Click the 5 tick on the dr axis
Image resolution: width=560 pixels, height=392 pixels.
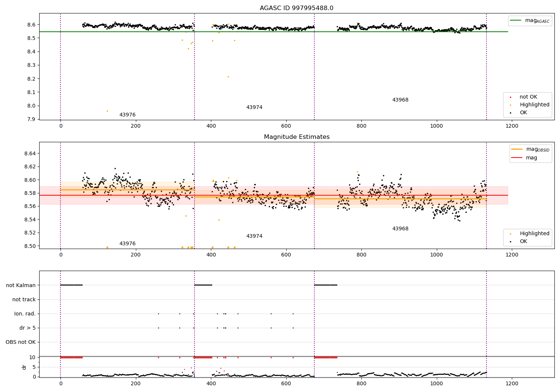[34, 367]
